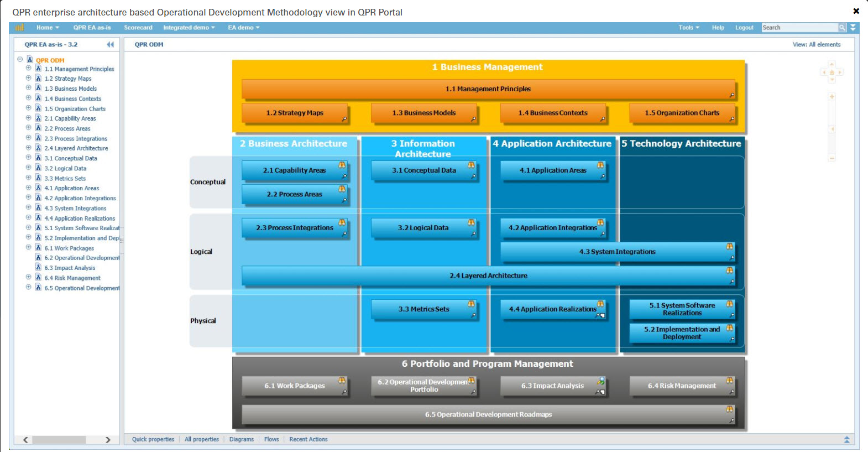Click the binoculars icon on 6.1 Work Packages
868x452 pixels.
click(342, 380)
